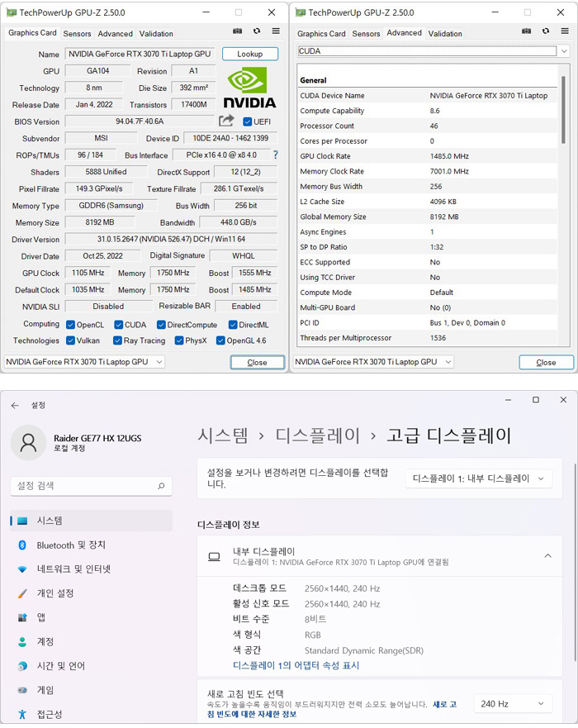The height and width of the screenshot is (728, 578).
Task: Click the user account avatar icon
Action: point(28,442)
